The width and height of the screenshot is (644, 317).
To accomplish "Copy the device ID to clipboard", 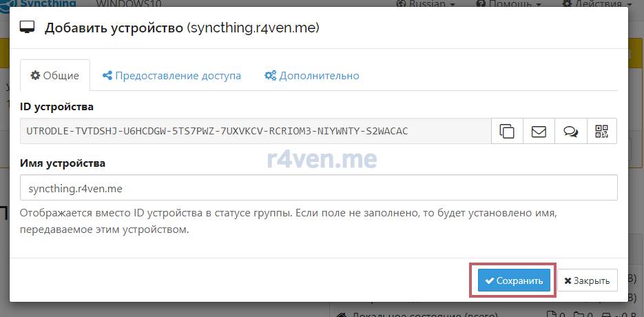I will point(507,131).
